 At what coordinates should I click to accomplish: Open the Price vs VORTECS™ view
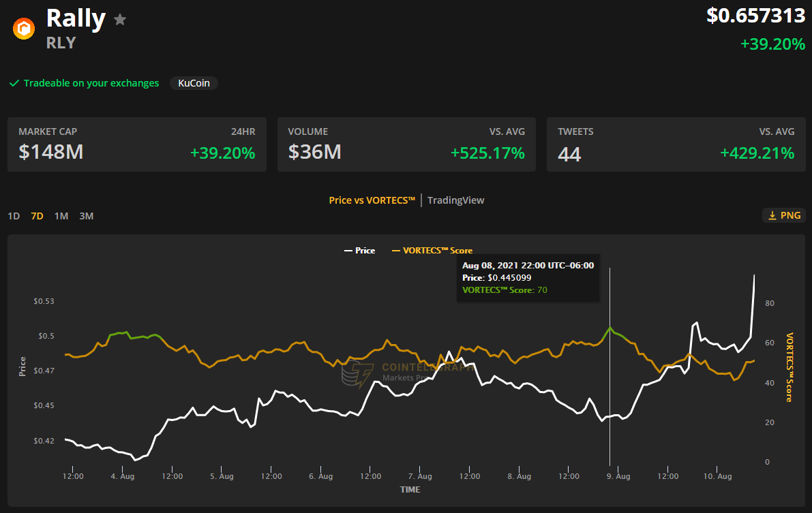coord(372,200)
